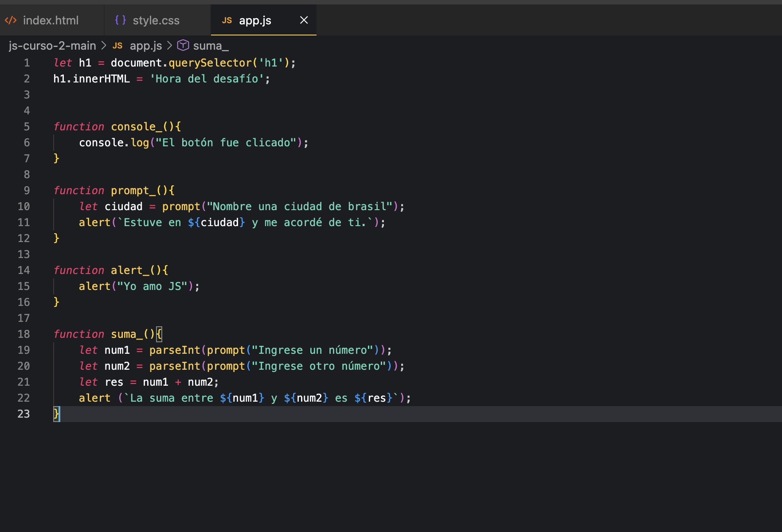Click the 'Hora del desafío' string

(x=207, y=79)
